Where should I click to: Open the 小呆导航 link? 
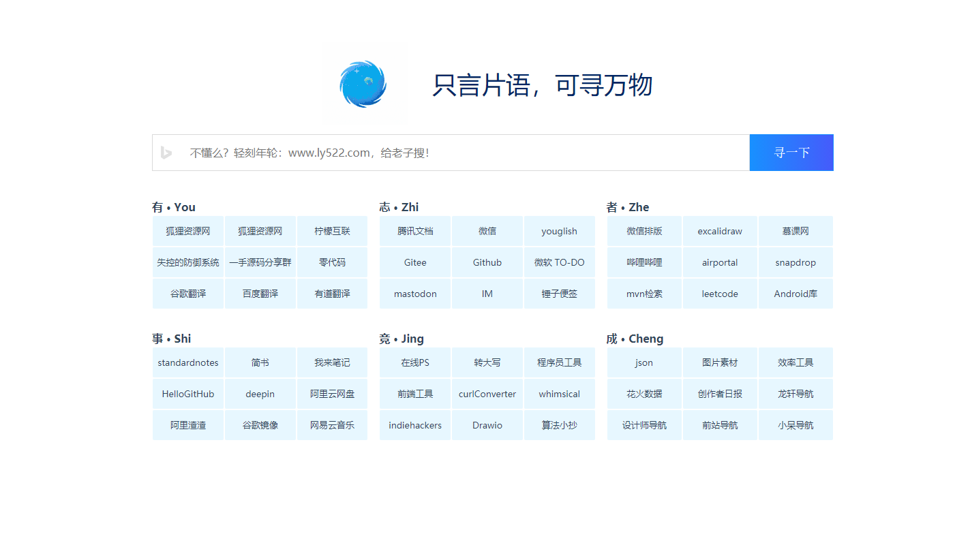point(795,425)
